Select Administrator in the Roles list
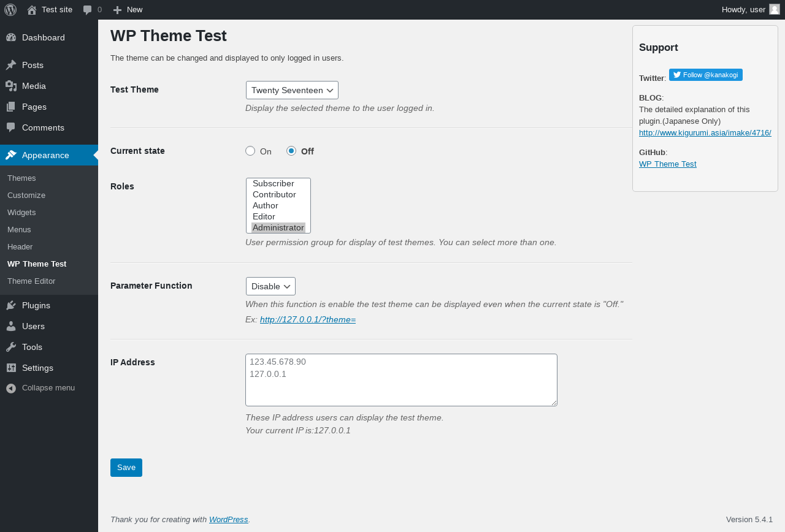This screenshot has height=532, width=785. click(x=278, y=227)
